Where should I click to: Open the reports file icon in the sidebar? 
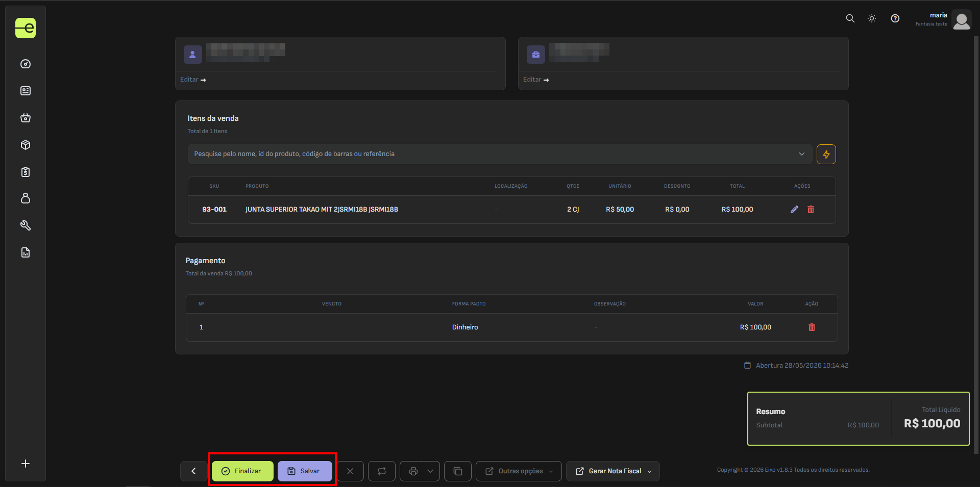[26, 252]
